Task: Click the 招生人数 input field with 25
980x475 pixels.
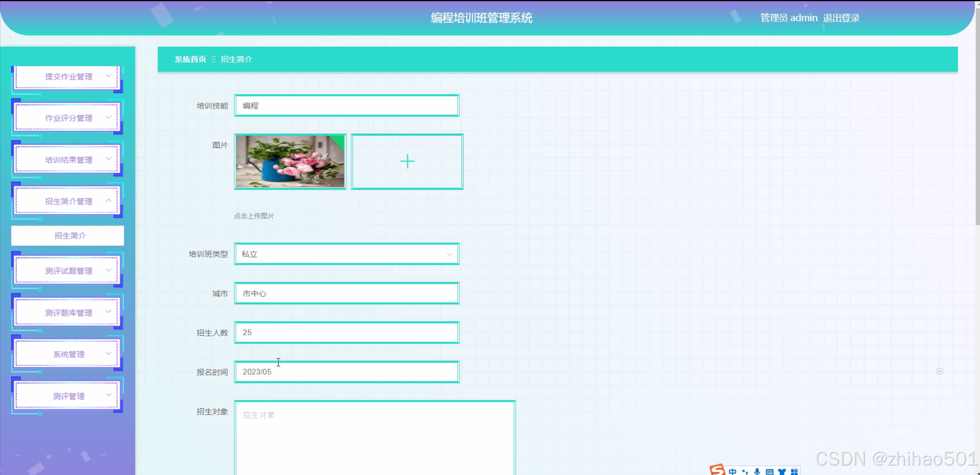Action: (347, 332)
